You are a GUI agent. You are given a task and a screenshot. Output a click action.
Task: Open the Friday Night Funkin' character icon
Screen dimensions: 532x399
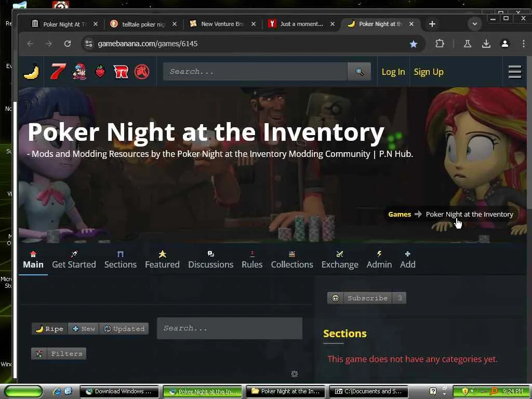tap(79, 72)
